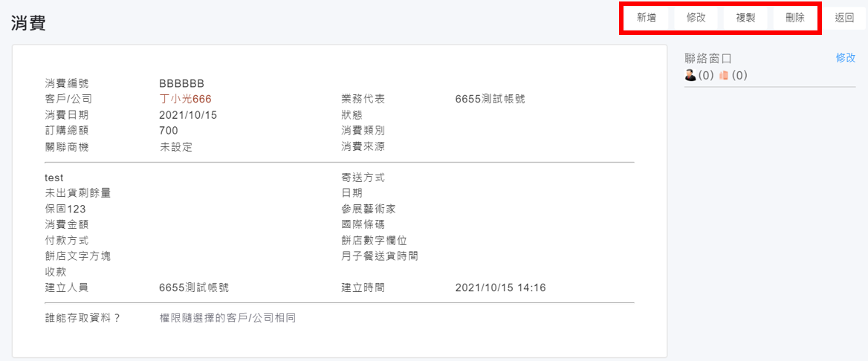Click the 建立時間 value 2021/10/15 14:16
This screenshot has width=868, height=361.
point(500,287)
